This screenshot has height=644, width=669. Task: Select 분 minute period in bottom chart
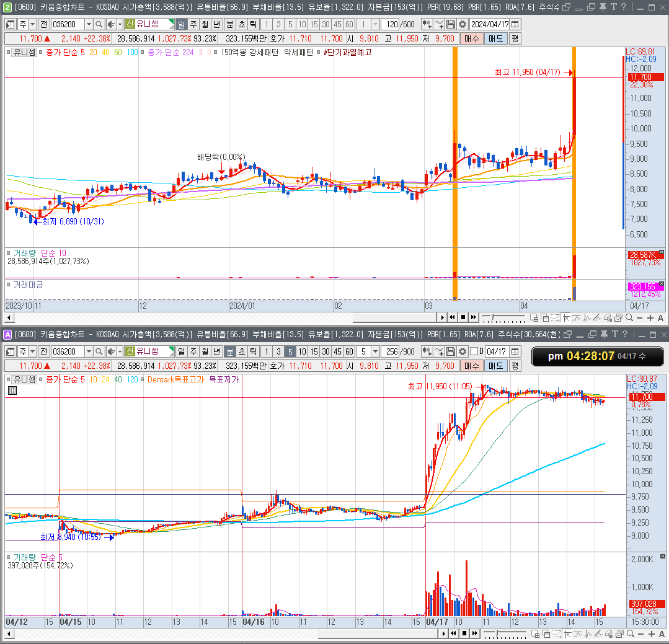tap(229, 351)
